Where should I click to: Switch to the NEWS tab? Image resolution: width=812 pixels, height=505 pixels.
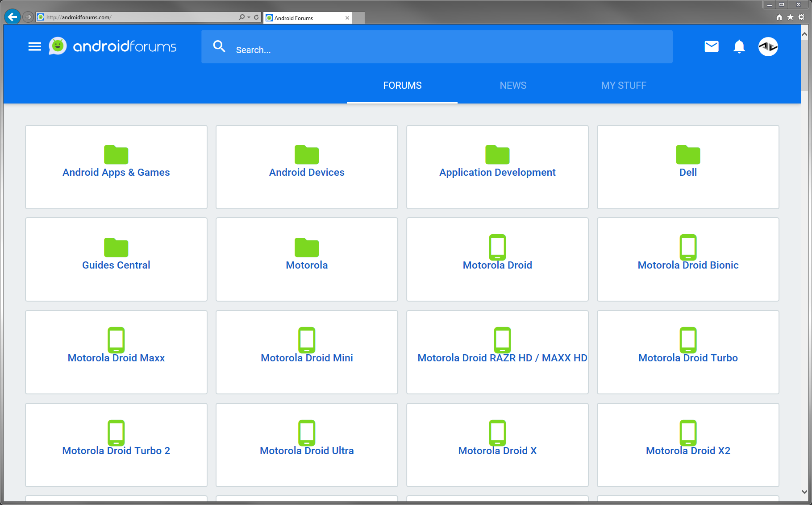(x=513, y=85)
